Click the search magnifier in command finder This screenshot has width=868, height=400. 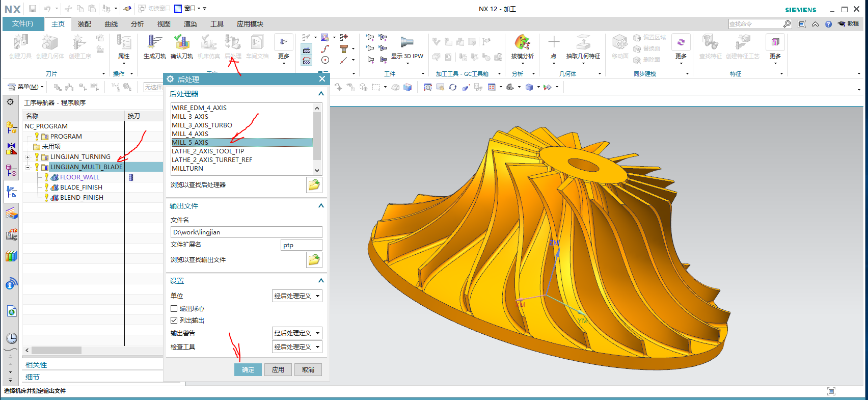(787, 24)
